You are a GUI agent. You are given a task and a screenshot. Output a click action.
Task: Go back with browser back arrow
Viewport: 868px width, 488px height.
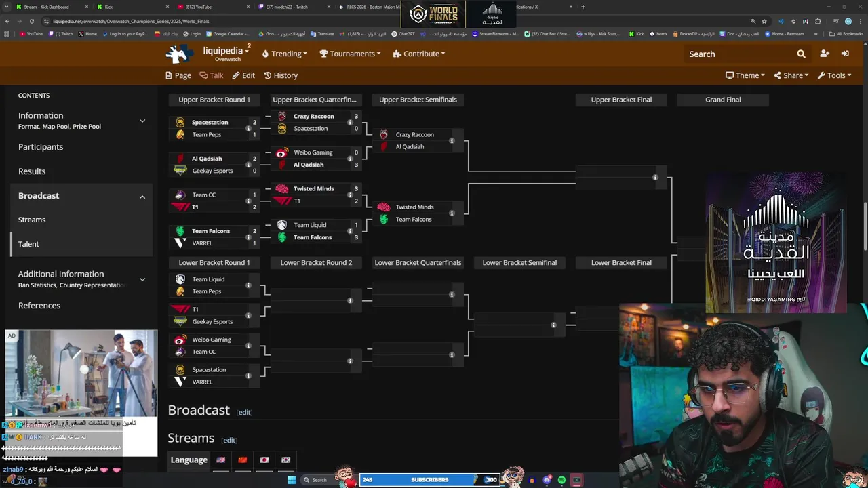pyautogui.click(x=7, y=21)
